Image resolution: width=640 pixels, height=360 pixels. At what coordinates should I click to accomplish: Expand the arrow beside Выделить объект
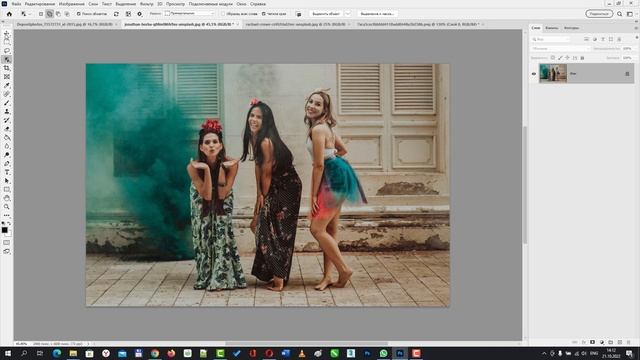coord(348,14)
